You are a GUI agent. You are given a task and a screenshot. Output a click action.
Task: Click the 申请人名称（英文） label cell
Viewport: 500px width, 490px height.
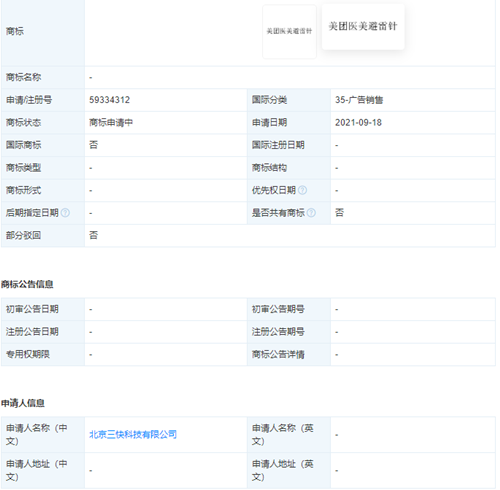289,434
